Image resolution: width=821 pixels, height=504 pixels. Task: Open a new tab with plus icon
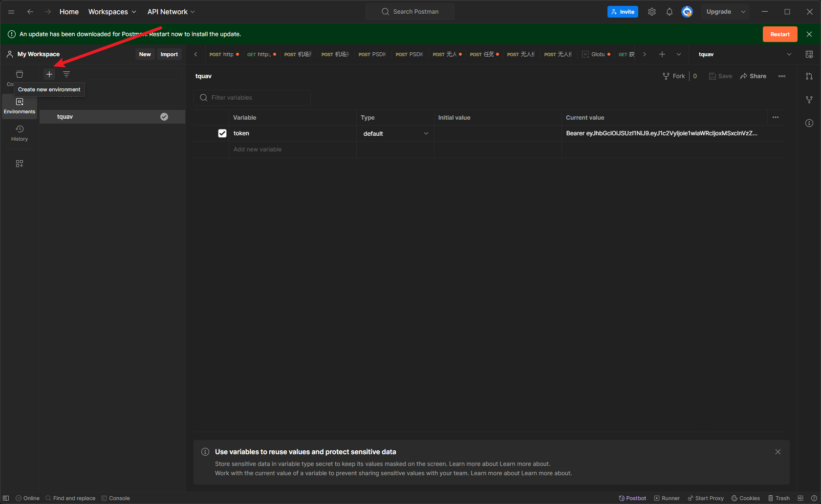[x=662, y=54]
